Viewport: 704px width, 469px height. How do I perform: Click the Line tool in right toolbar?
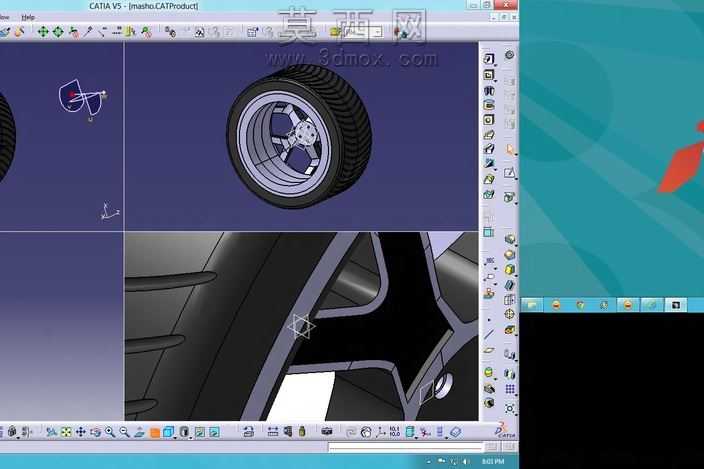pyautogui.click(x=489, y=334)
